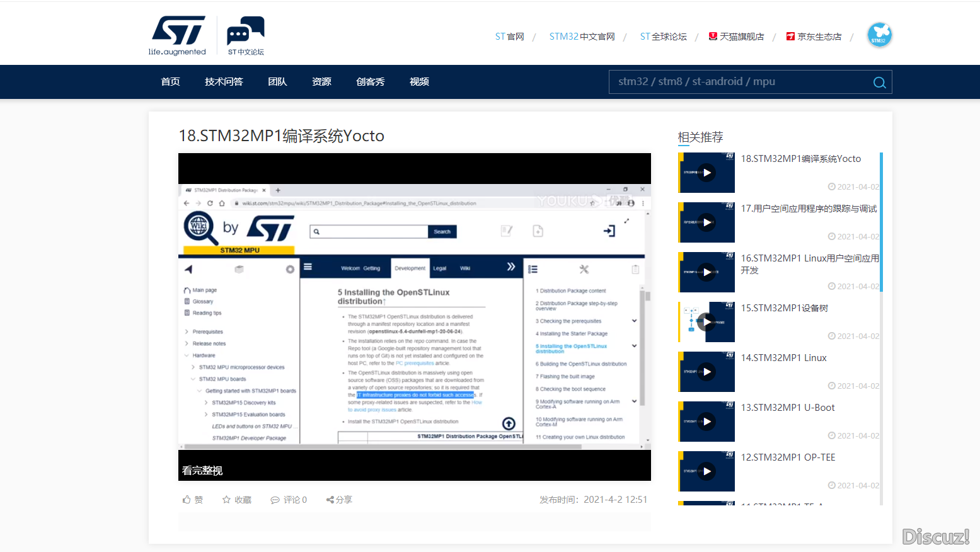Click the STM32 butterfly avatar icon
The width and height of the screenshot is (980, 552).
(879, 35)
